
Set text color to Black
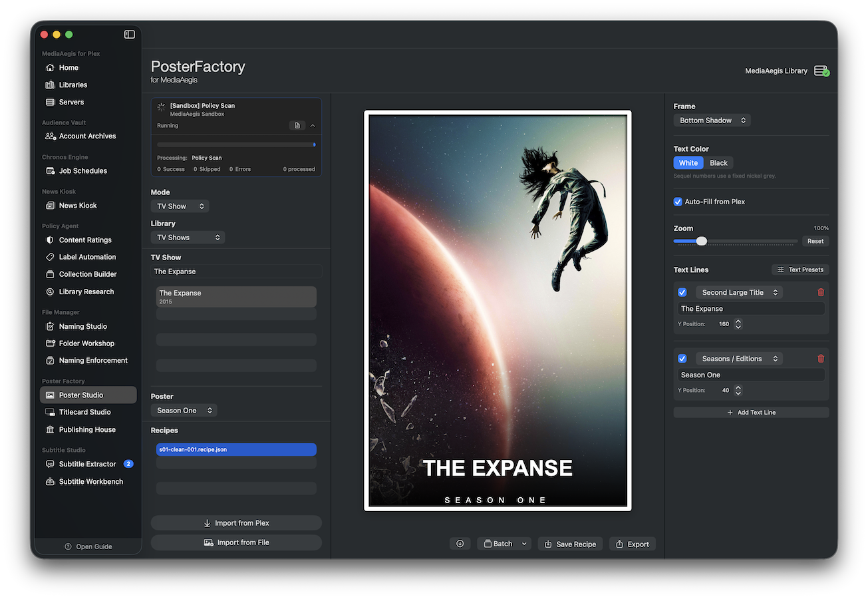coord(718,163)
